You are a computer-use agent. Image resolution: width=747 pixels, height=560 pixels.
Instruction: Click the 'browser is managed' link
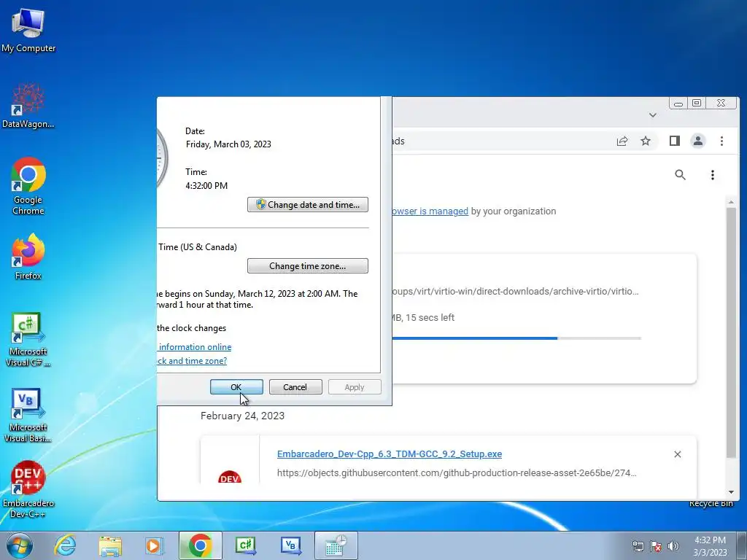tap(430, 211)
